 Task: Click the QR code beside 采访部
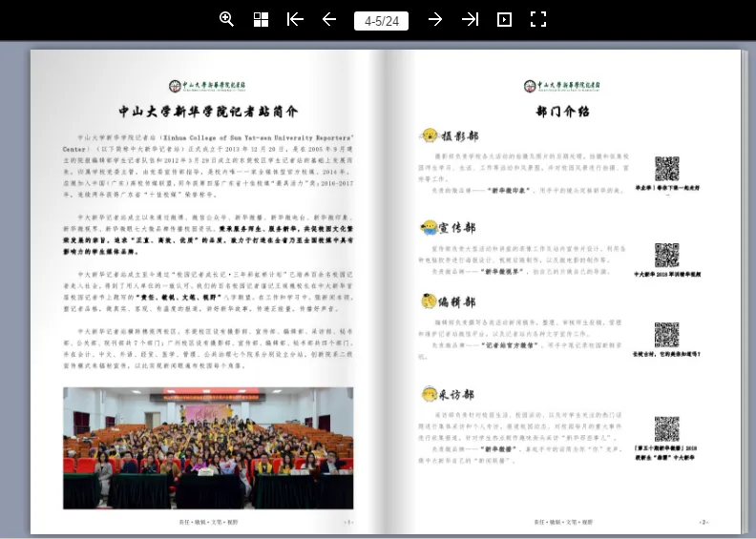tap(667, 428)
